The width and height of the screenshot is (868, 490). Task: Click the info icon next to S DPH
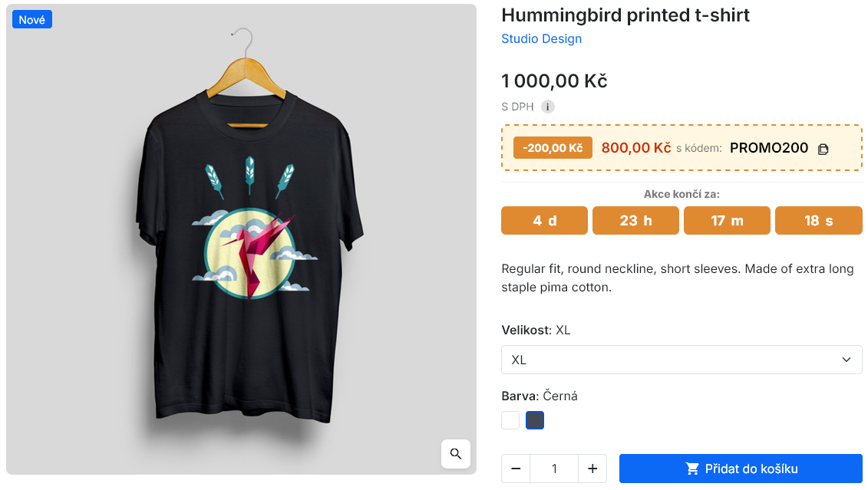pos(547,107)
